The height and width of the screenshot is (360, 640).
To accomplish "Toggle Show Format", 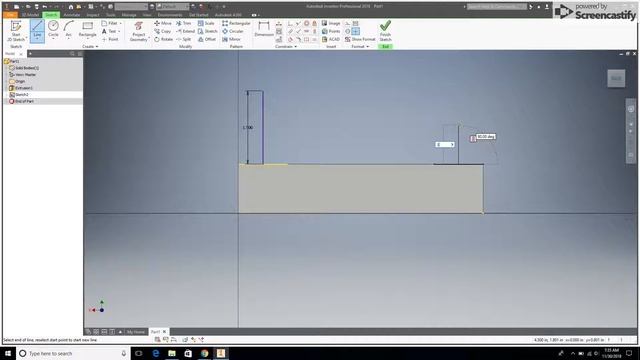I will point(360,39).
